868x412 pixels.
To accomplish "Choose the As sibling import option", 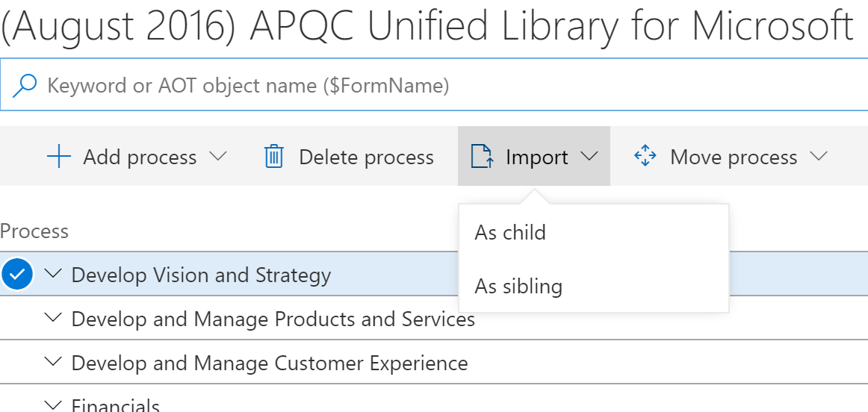I will [518, 286].
